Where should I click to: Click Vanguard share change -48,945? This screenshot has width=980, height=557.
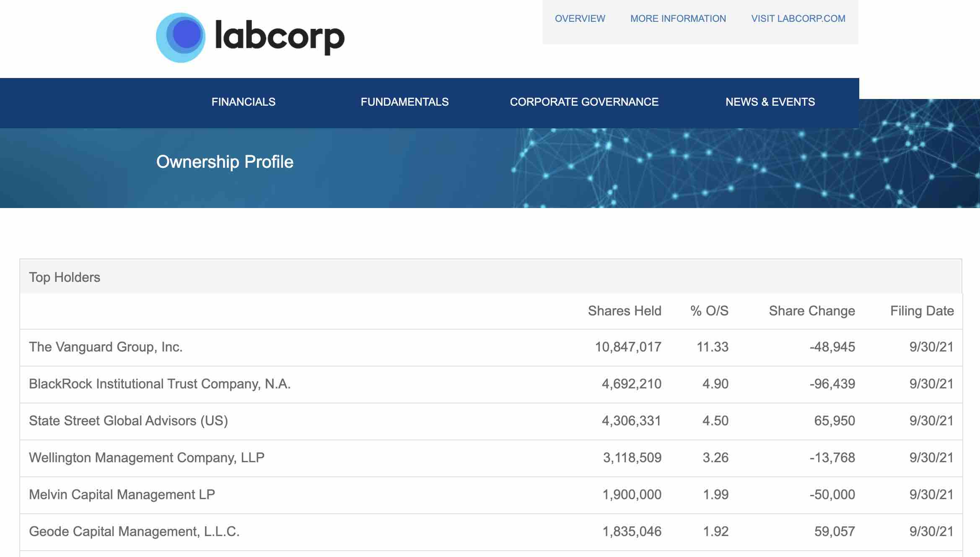[832, 347]
